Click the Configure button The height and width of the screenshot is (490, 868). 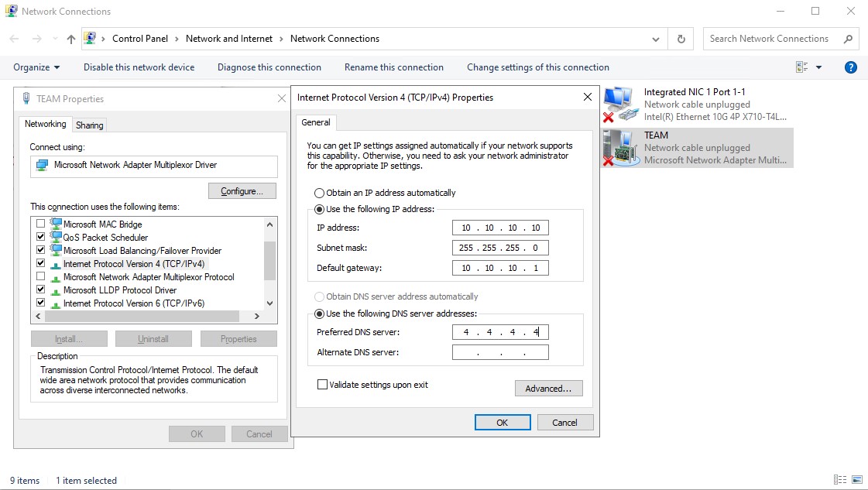242,190
